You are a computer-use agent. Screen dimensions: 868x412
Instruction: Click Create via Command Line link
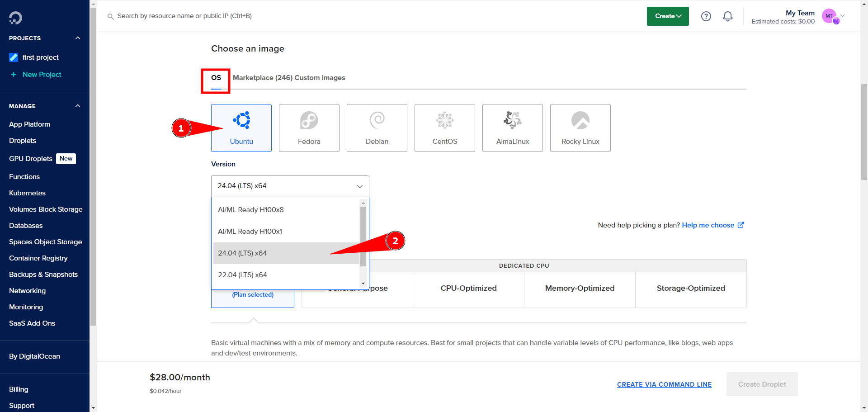664,384
